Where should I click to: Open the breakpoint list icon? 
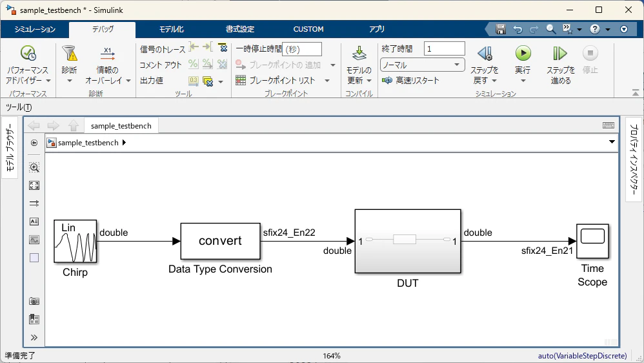click(241, 80)
